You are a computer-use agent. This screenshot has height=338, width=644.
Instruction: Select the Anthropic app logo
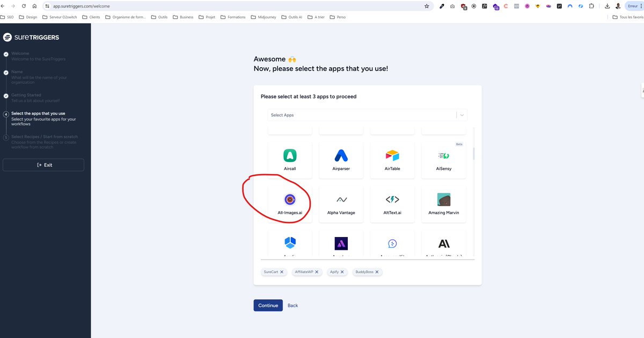click(x=444, y=244)
